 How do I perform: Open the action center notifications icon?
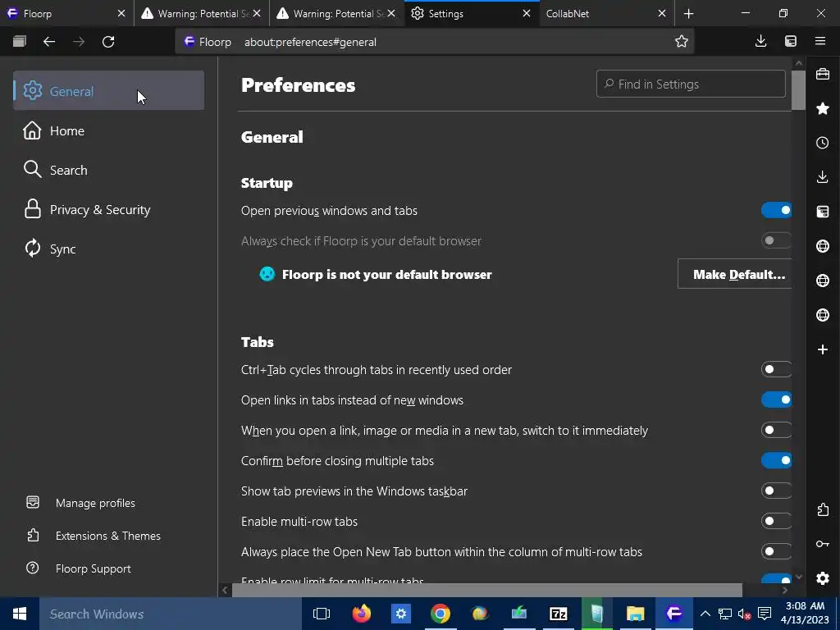click(x=765, y=614)
